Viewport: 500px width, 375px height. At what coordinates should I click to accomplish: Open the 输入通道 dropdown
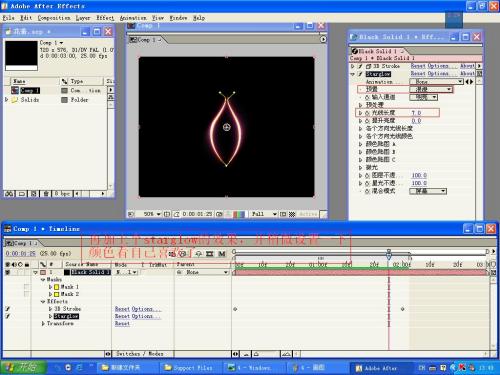pos(423,97)
